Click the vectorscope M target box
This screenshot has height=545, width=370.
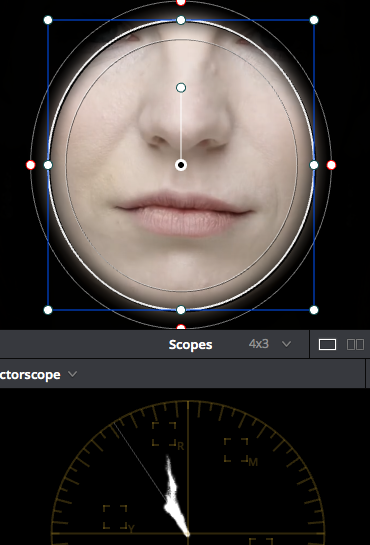click(236, 450)
